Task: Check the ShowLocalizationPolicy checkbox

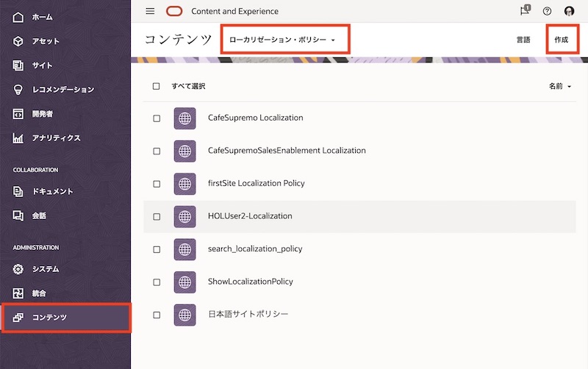Action: 157,282
